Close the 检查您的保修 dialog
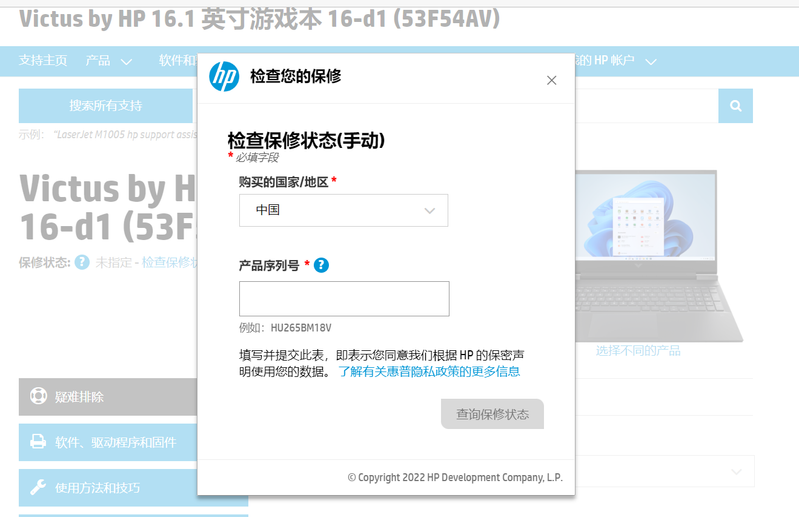This screenshot has width=799, height=517. click(x=551, y=80)
